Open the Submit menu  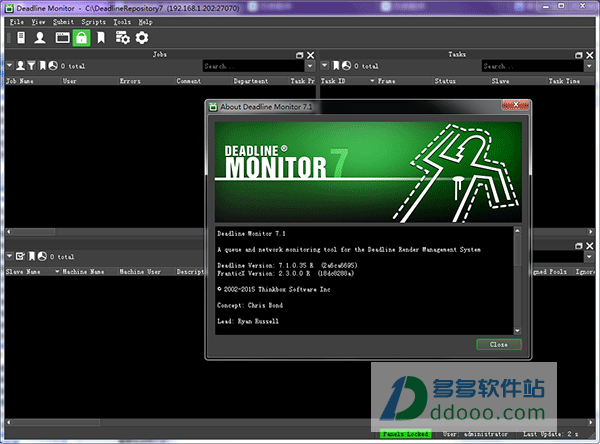(x=64, y=22)
